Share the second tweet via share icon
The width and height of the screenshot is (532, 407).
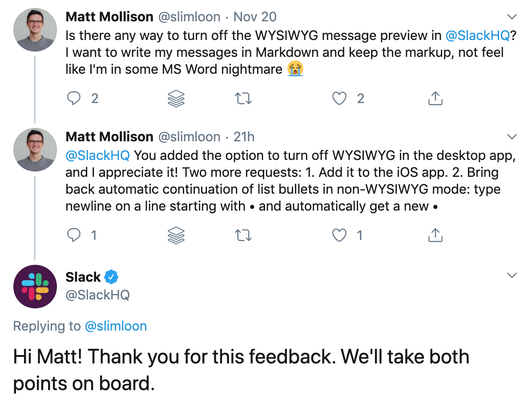435,235
